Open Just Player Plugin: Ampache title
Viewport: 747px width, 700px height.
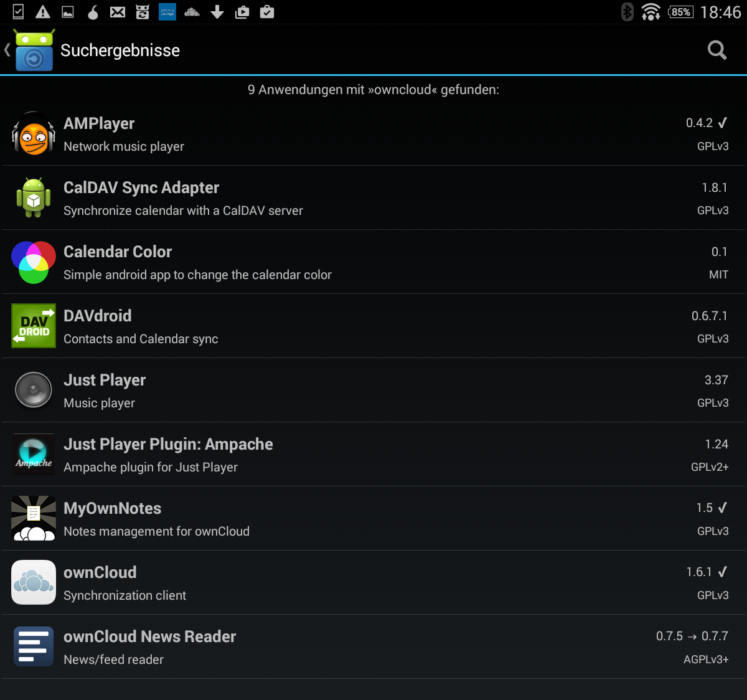(x=168, y=444)
